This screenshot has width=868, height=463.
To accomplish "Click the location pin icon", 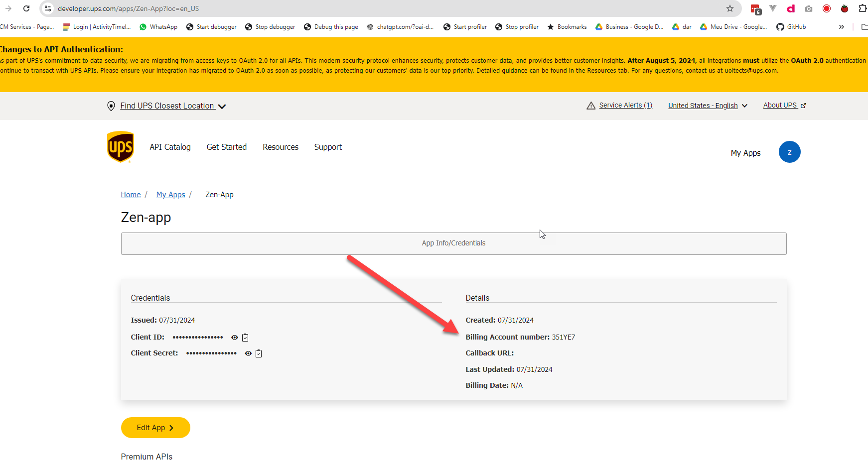I will [x=111, y=106].
